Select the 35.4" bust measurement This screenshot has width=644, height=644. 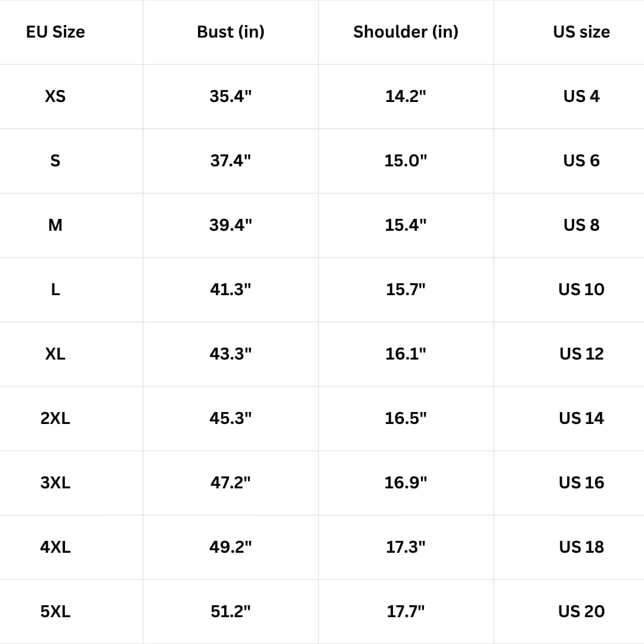[231, 96]
